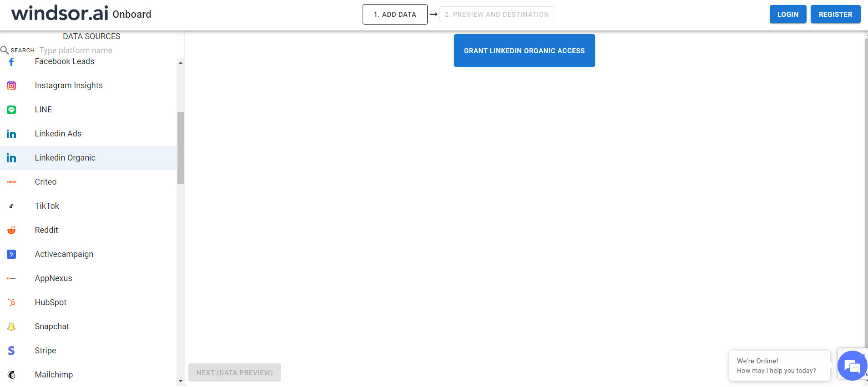Open the live chat bubble icon
Viewport: 868px width, 387px height.
(852, 366)
